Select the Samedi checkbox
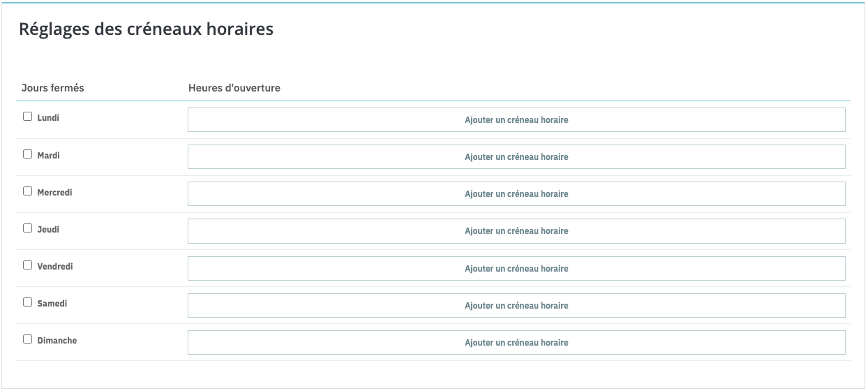Screen dimensions: 868x391 pos(28,302)
